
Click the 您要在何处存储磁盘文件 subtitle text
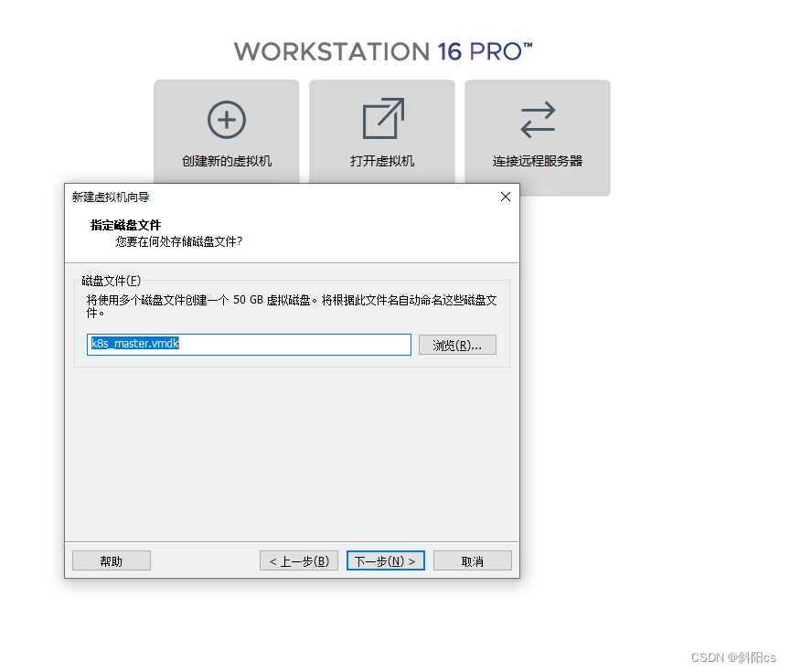coord(178,242)
